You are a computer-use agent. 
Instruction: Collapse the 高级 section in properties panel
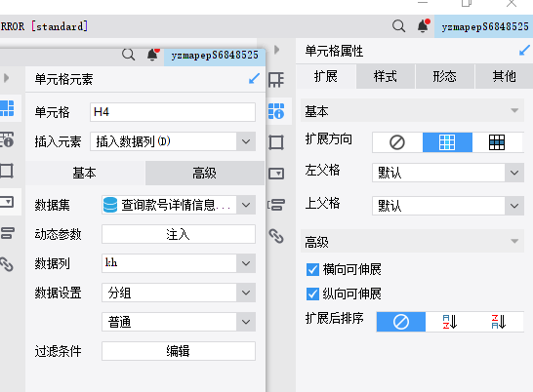coord(514,242)
